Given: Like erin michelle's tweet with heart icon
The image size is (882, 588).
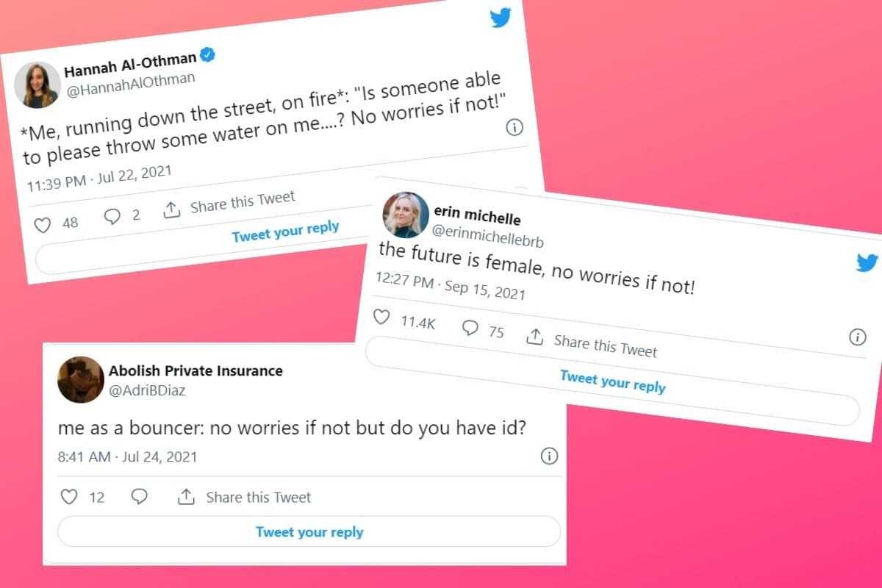Looking at the screenshot, I should pos(381,318).
